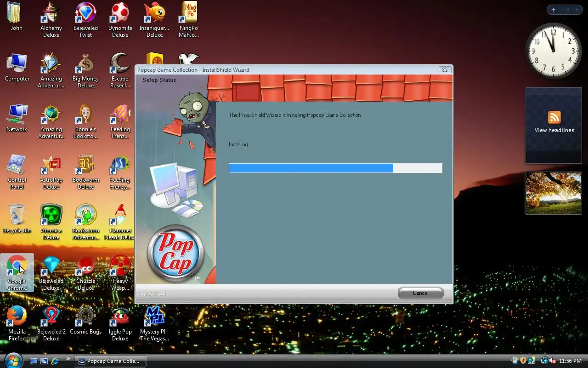Select the Amazing Adventures globe icon shortcut
The width and height of the screenshot is (588, 368).
pos(51,121)
